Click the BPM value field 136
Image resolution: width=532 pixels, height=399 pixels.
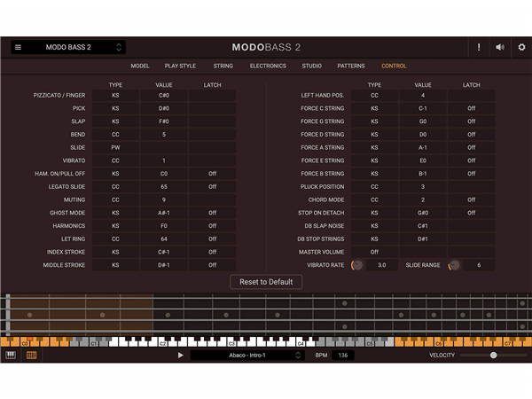click(342, 356)
